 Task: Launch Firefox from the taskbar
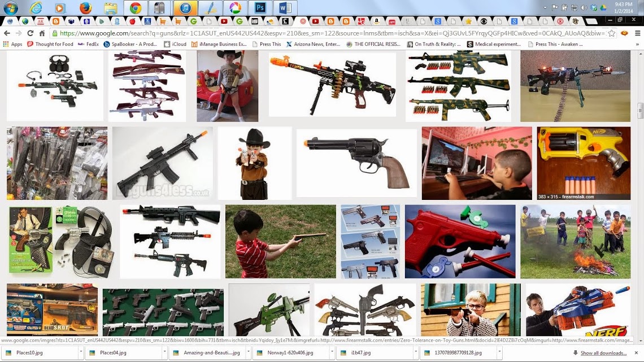[85, 8]
